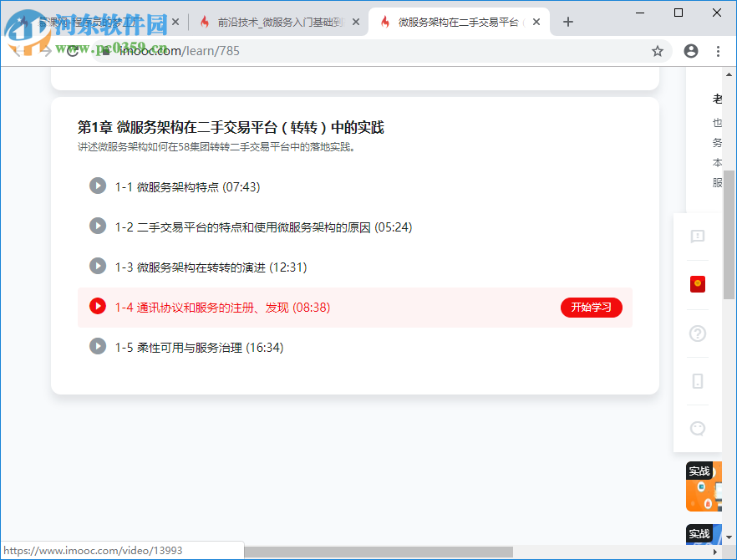737x560 pixels.
Task: Click the red envelope promotion icon
Action: (x=698, y=284)
